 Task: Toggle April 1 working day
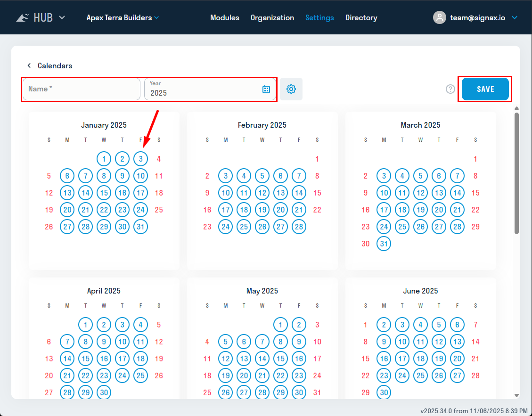click(x=85, y=325)
